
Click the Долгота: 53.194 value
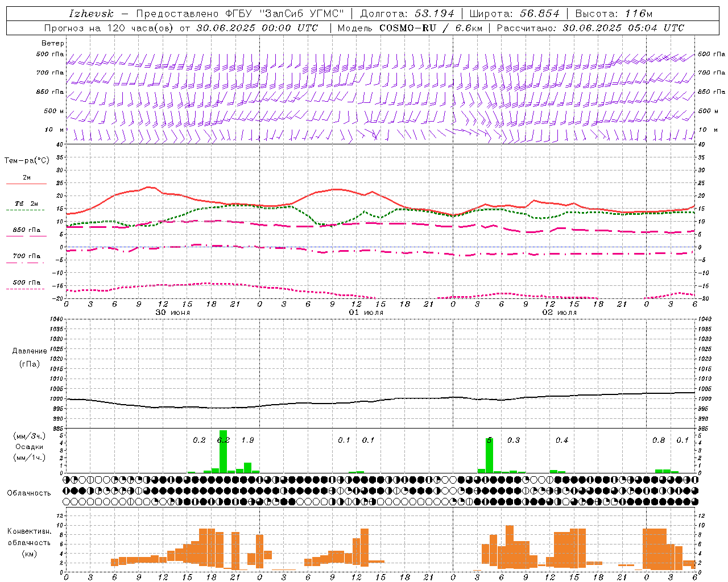(407, 14)
